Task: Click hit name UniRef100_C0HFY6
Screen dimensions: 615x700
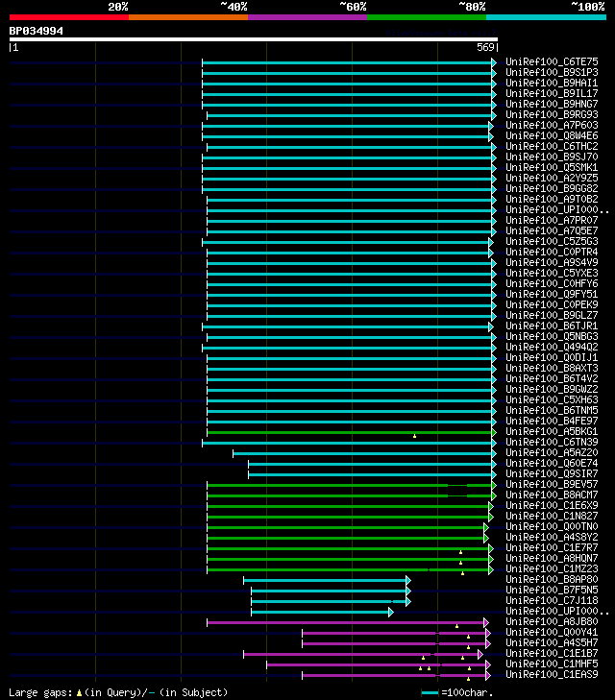Action: (x=552, y=283)
